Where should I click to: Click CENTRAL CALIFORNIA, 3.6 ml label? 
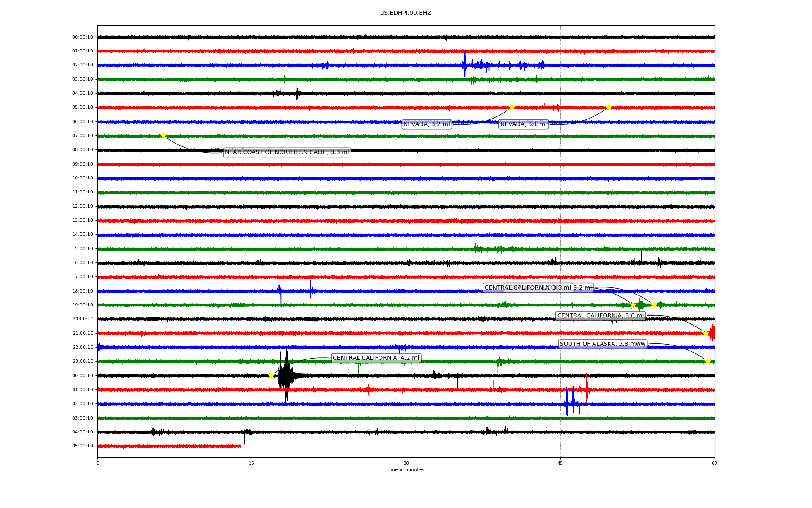(x=600, y=316)
